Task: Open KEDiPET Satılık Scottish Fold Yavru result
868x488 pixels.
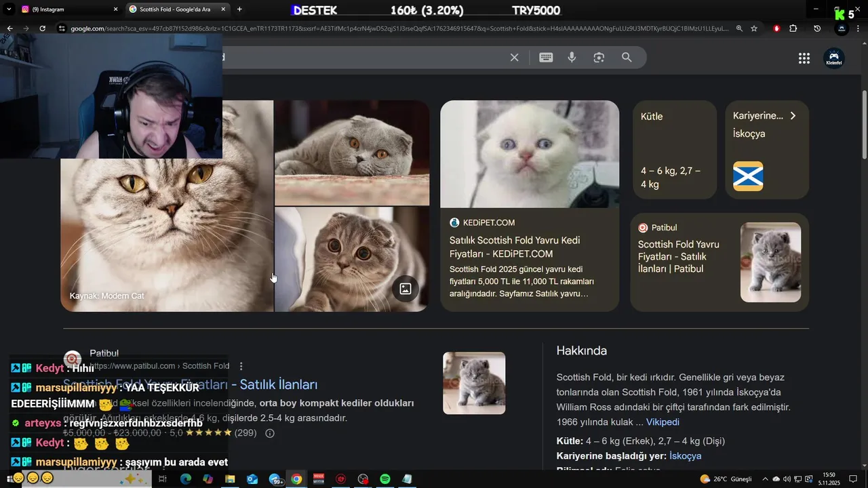Action: click(515, 247)
